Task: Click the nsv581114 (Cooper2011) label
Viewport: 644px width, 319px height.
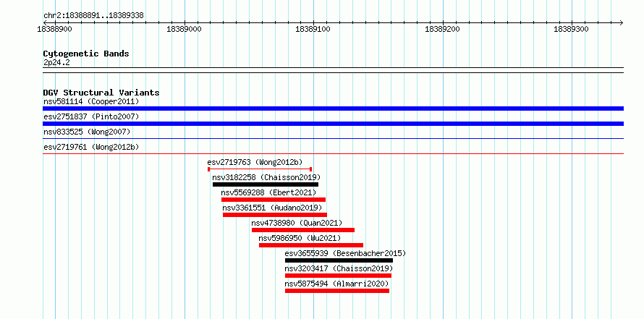Action: 91,101
